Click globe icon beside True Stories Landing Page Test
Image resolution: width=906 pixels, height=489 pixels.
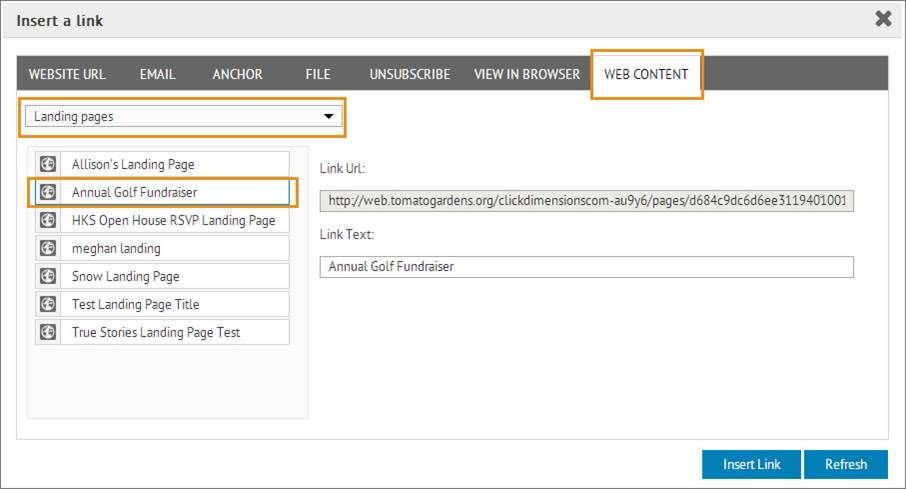47,332
